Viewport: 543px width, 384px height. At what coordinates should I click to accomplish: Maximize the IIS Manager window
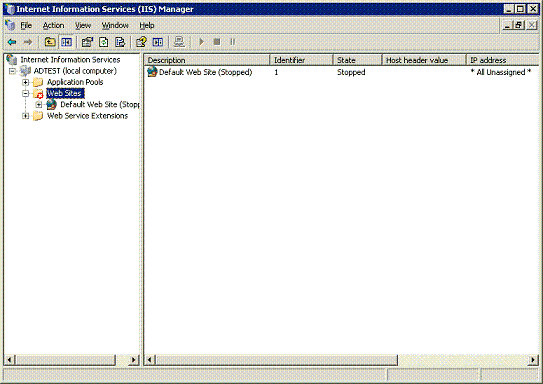520,9
